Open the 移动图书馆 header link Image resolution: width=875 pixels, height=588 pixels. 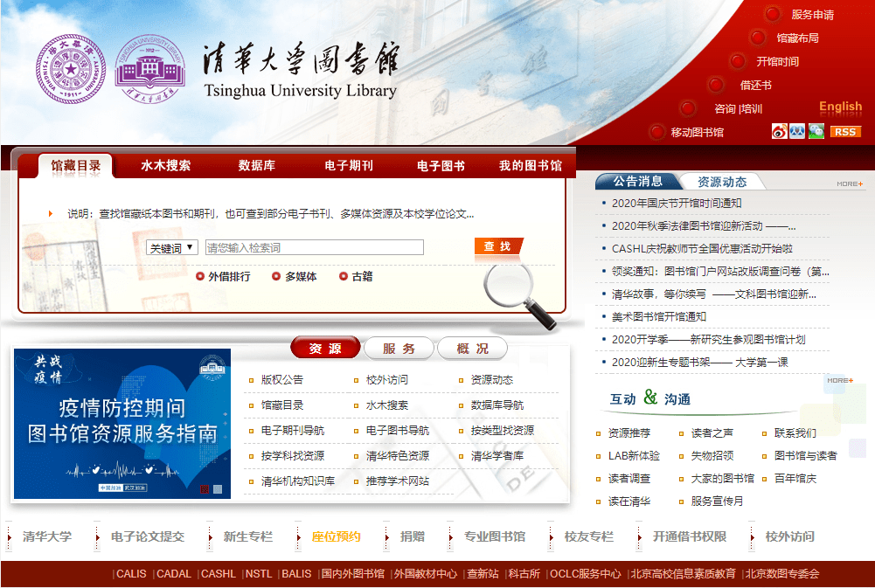click(698, 132)
